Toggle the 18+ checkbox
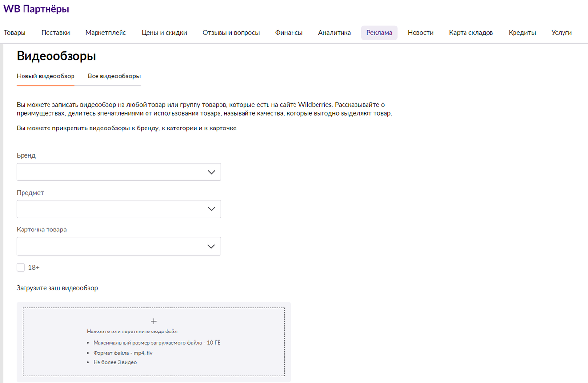The width and height of the screenshot is (588, 383). 21,267
